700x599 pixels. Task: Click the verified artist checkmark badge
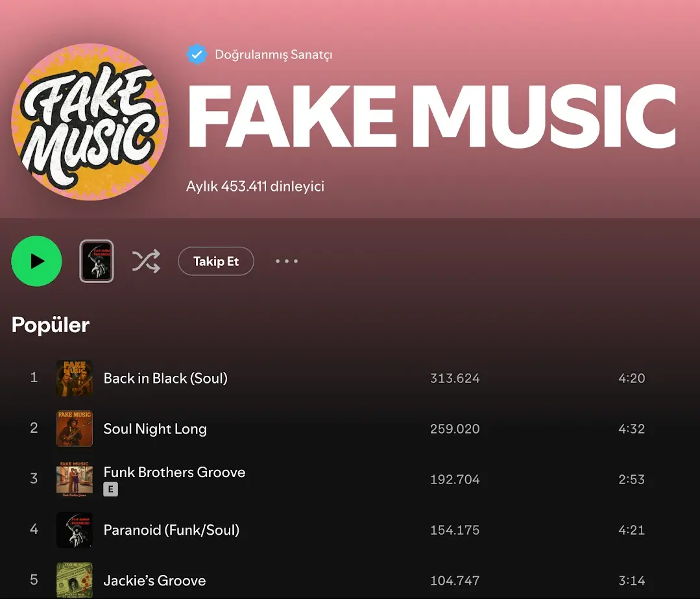click(x=197, y=55)
